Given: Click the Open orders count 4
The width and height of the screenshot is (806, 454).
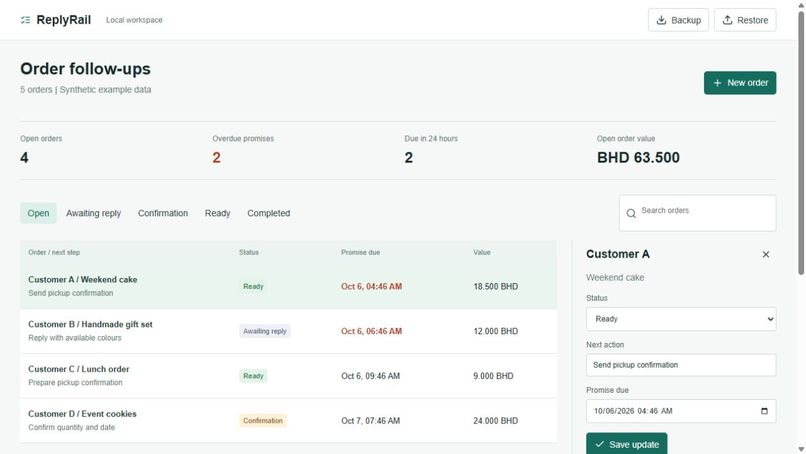Looking at the screenshot, I should [24, 158].
